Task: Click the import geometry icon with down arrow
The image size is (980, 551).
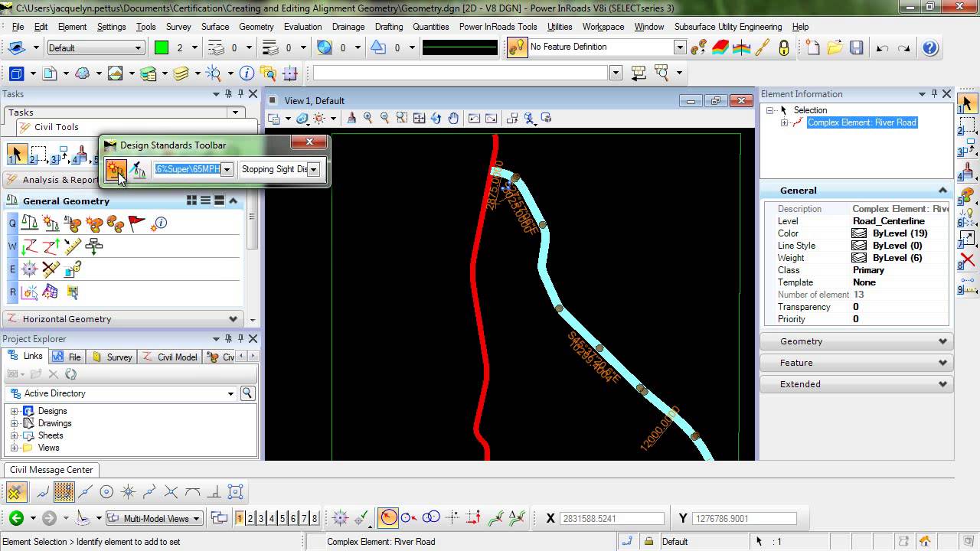Action: [30, 246]
